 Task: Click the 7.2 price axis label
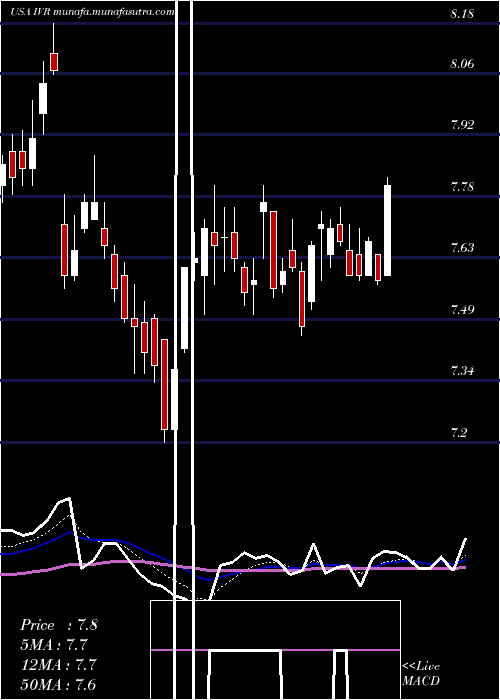459,433
